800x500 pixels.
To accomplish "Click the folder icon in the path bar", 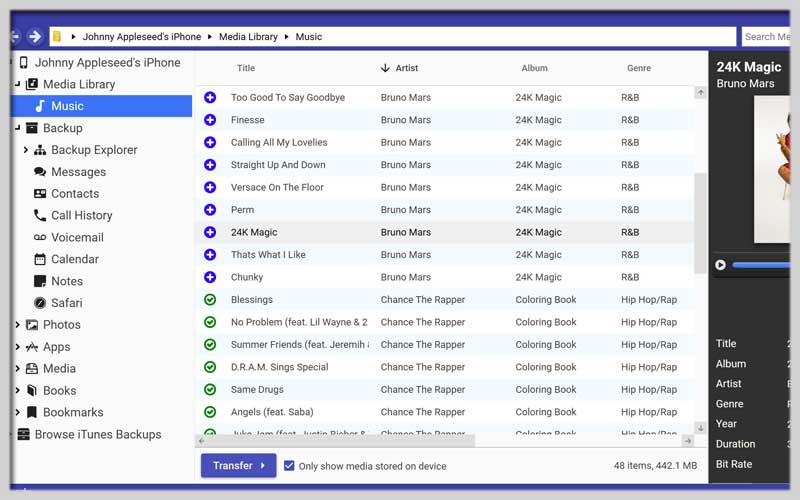I will pyautogui.click(x=57, y=36).
